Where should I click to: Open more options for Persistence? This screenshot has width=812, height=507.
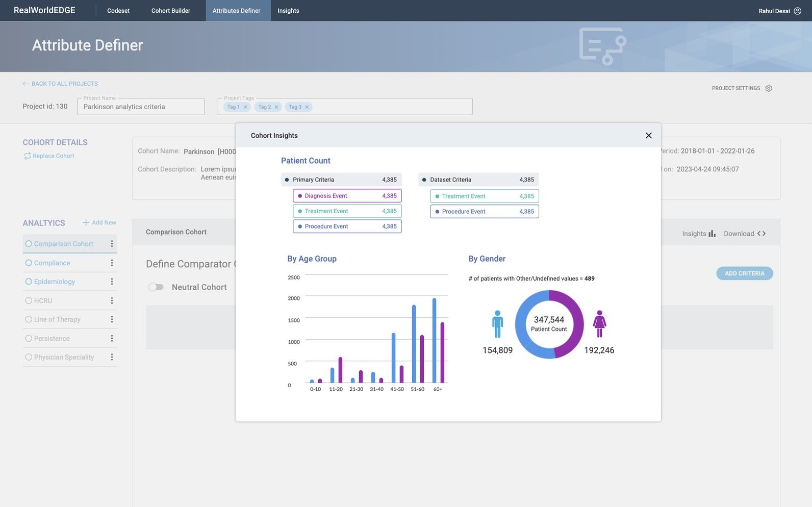pyautogui.click(x=112, y=338)
